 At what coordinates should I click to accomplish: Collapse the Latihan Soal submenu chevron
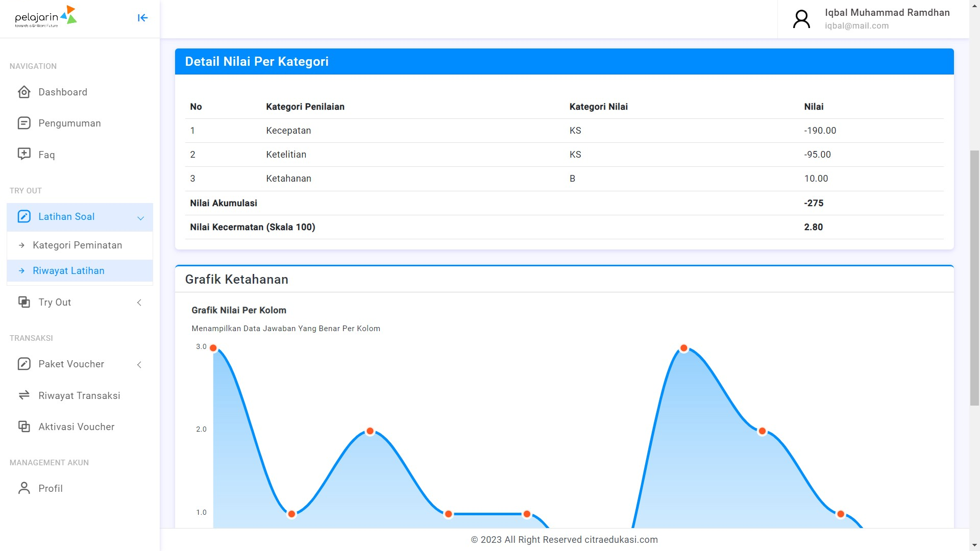140,218
